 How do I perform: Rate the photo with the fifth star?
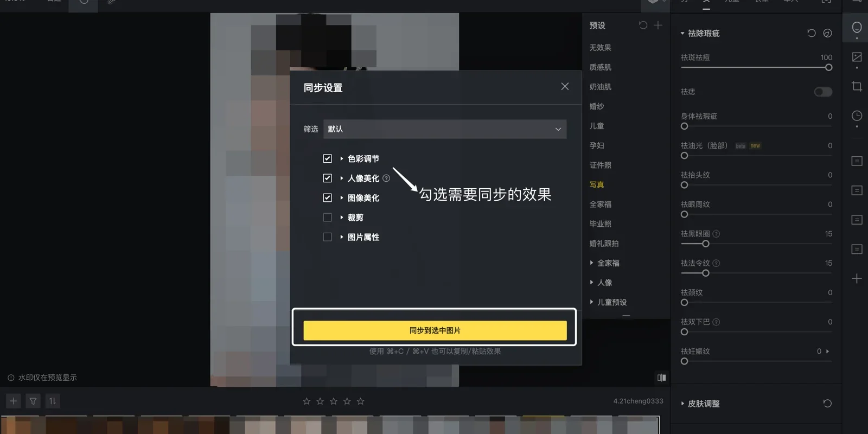(x=361, y=401)
